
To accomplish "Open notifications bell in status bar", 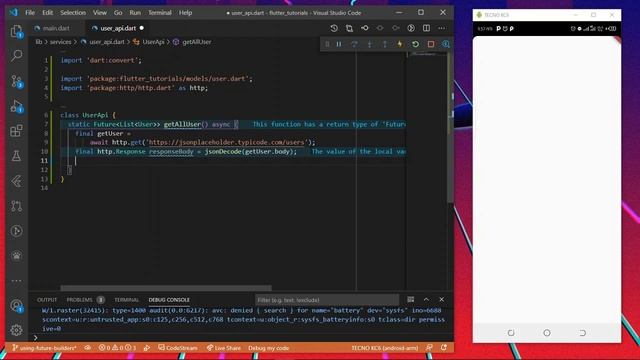I will coord(444,348).
